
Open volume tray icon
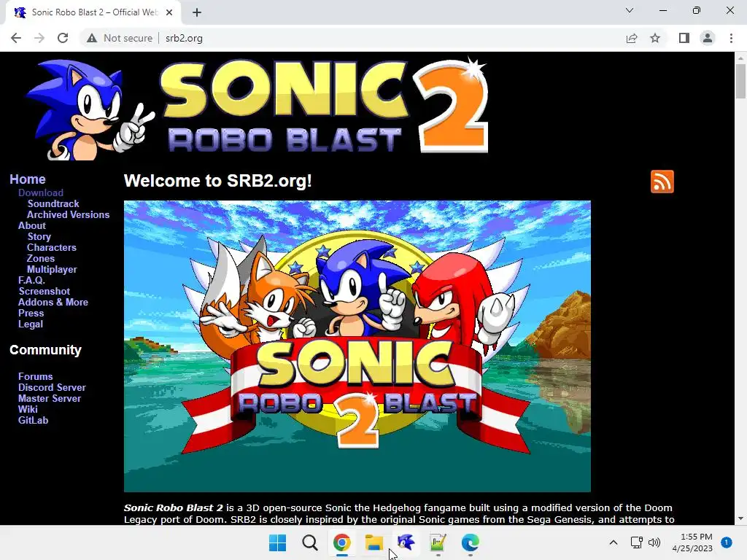654,542
